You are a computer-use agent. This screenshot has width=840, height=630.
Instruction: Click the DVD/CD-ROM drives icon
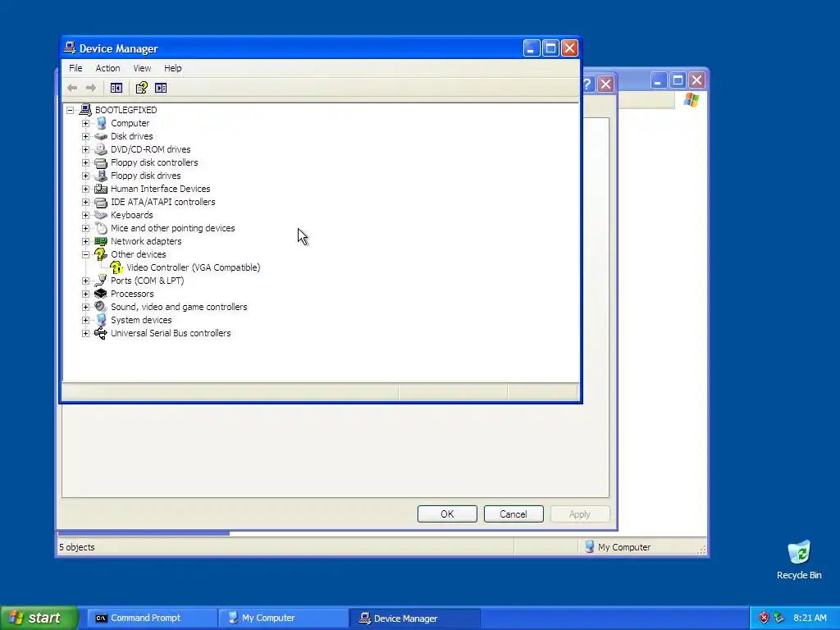(101, 149)
